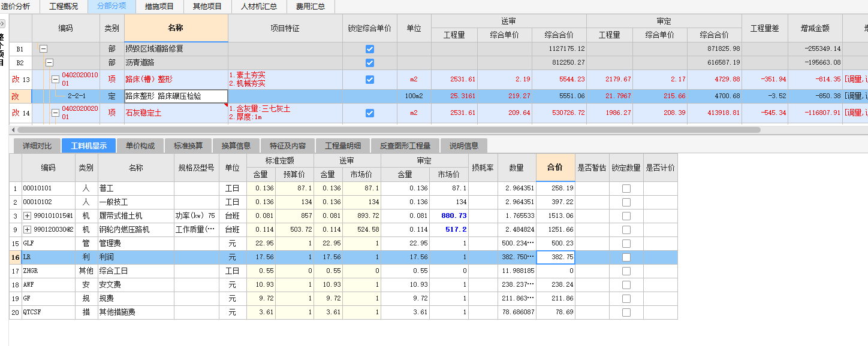Check 锁定数量 for 履带式推土机 row
This screenshot has height=346, width=868.
click(626, 216)
